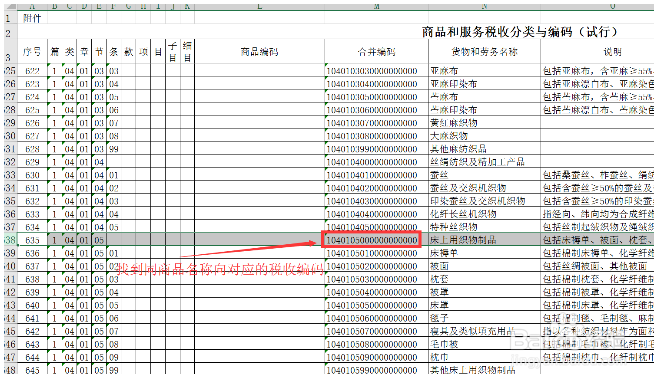Select the description cell in 被面 row
Image resolution: width=665 pixels, height=384 pixels.
(x=598, y=266)
